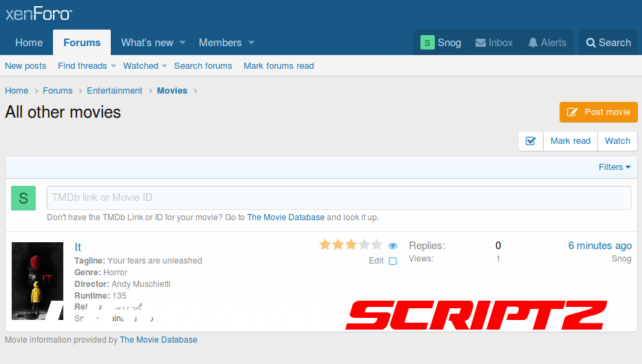Open the Inbox envelope icon
This screenshot has width=642, height=364.
pyautogui.click(x=480, y=43)
